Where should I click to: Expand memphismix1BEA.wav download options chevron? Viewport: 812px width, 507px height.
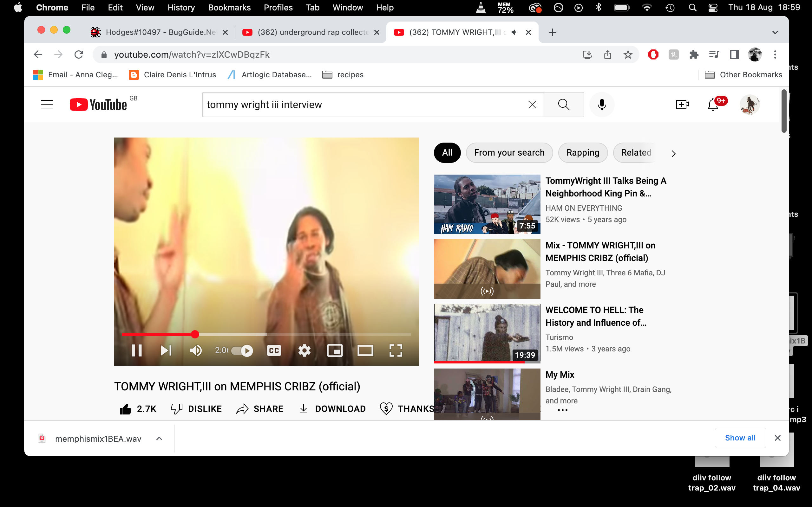[x=159, y=439]
